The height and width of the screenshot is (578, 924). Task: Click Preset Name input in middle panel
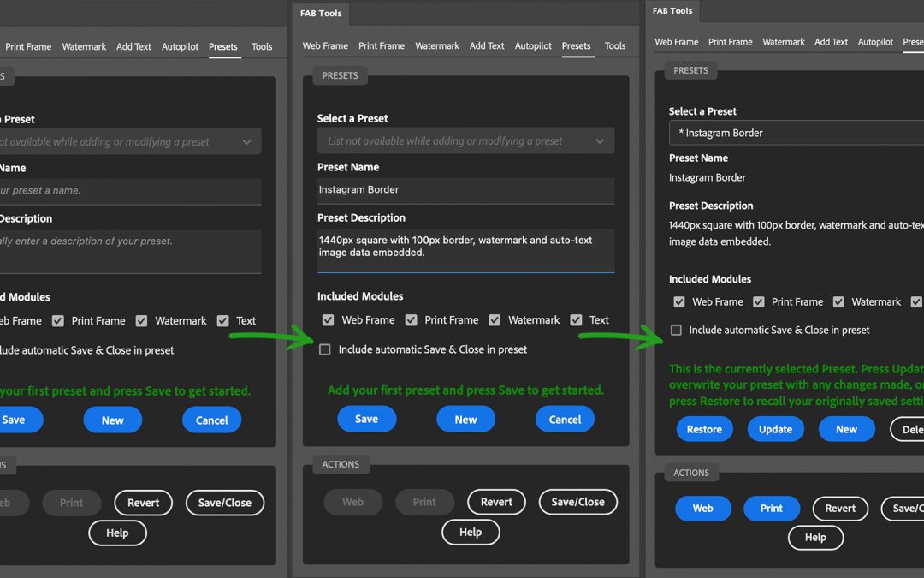(465, 190)
